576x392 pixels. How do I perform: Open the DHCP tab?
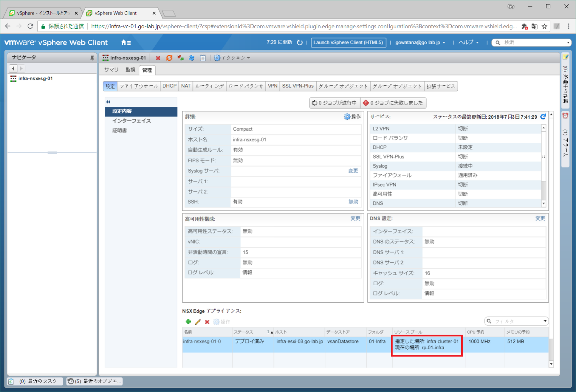169,86
